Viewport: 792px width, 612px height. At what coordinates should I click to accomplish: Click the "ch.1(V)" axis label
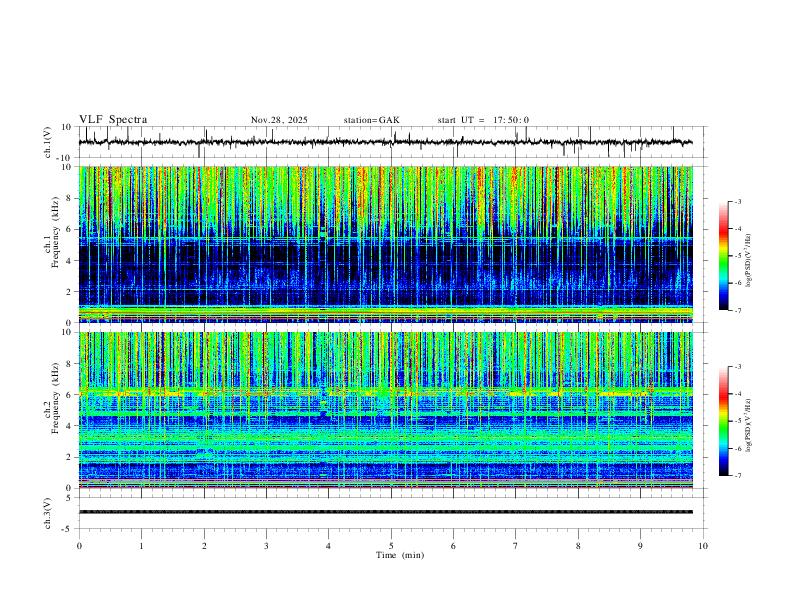48,142
